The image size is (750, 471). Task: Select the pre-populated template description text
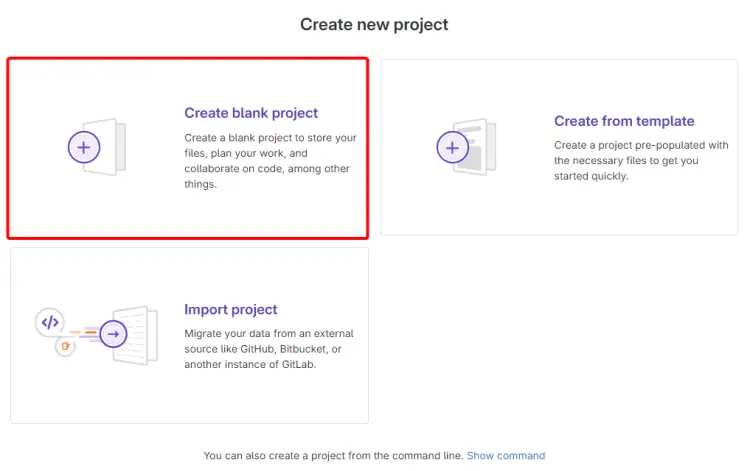coord(640,160)
